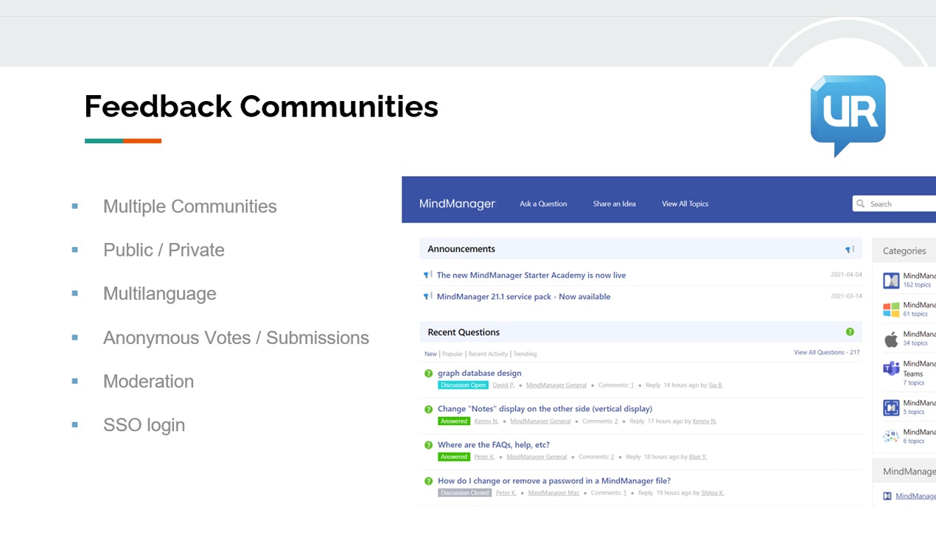
Task: Open MindManager 21.1 service pack announcement
Action: (x=523, y=296)
